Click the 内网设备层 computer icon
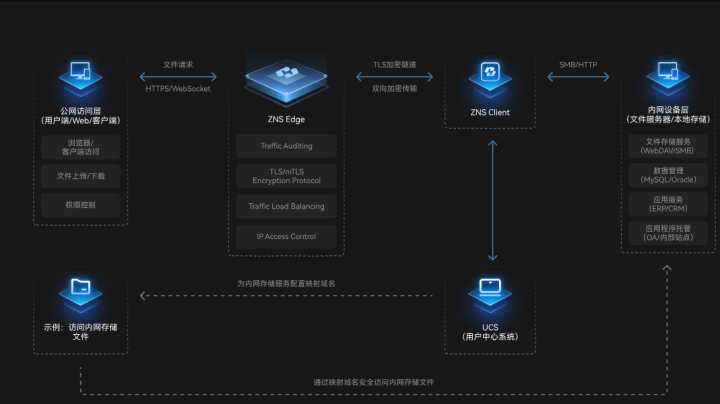 tap(668, 78)
